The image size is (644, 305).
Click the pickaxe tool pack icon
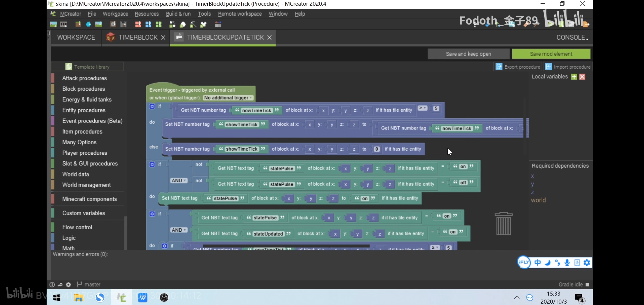[193, 24]
